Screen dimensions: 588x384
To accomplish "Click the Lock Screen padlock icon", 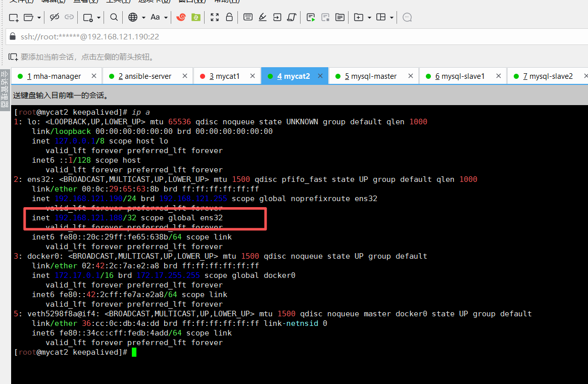I will 229,17.
